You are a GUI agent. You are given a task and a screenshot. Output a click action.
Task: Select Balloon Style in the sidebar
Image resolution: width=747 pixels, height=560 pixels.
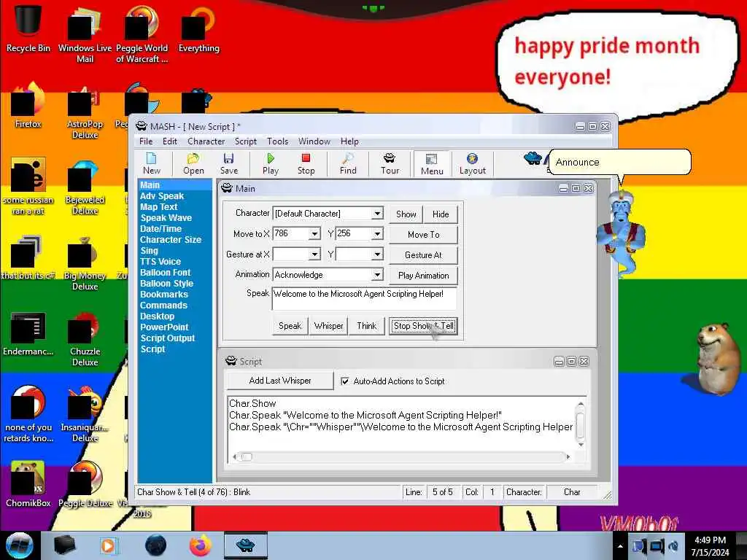click(x=166, y=284)
